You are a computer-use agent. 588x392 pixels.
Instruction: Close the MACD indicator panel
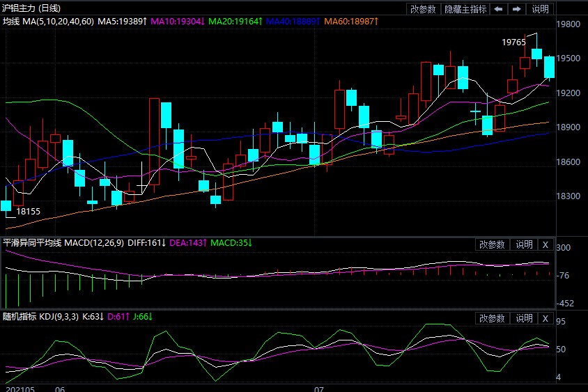click(x=545, y=244)
